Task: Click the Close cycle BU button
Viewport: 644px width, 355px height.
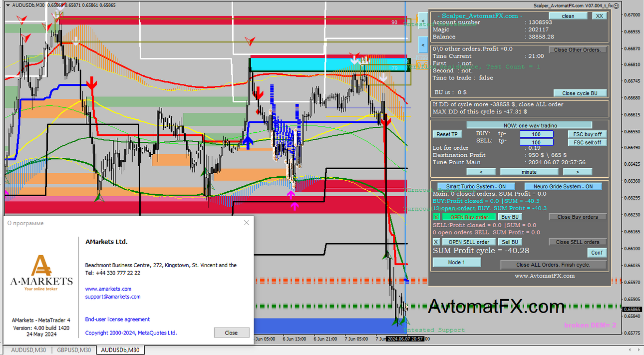Action: click(580, 93)
